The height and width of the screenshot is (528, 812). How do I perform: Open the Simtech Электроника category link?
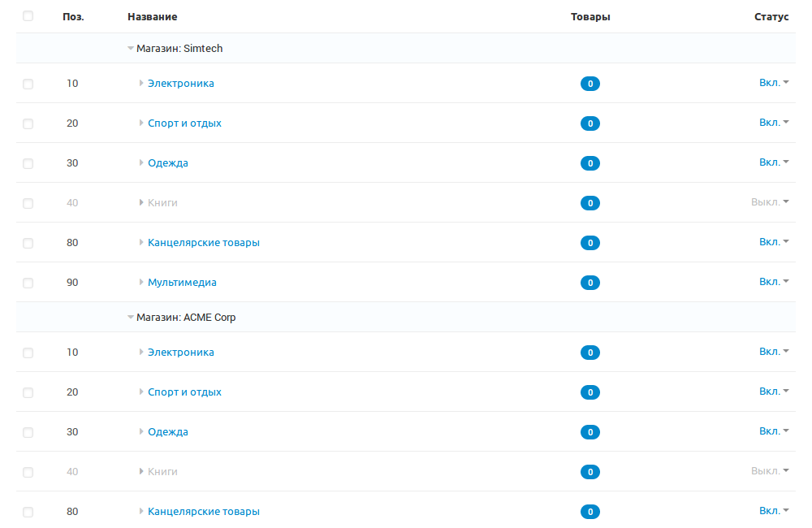(x=180, y=84)
